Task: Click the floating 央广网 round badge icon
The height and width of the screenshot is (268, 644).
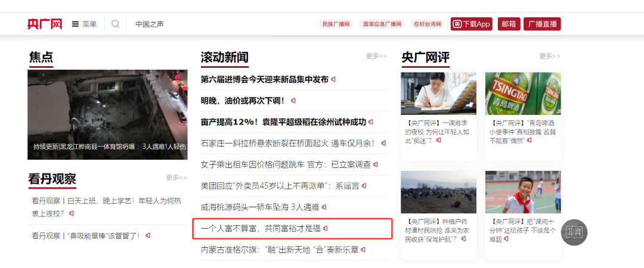Action: 574,233
